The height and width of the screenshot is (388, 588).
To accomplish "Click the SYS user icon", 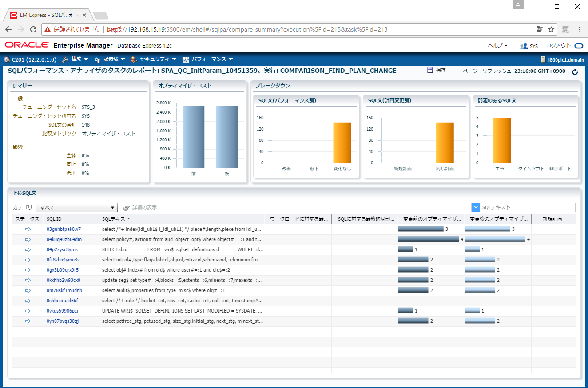I will tap(524, 46).
